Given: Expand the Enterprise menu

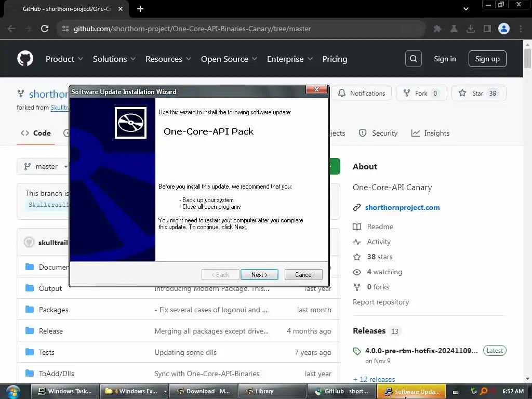Looking at the screenshot, I should (x=289, y=59).
